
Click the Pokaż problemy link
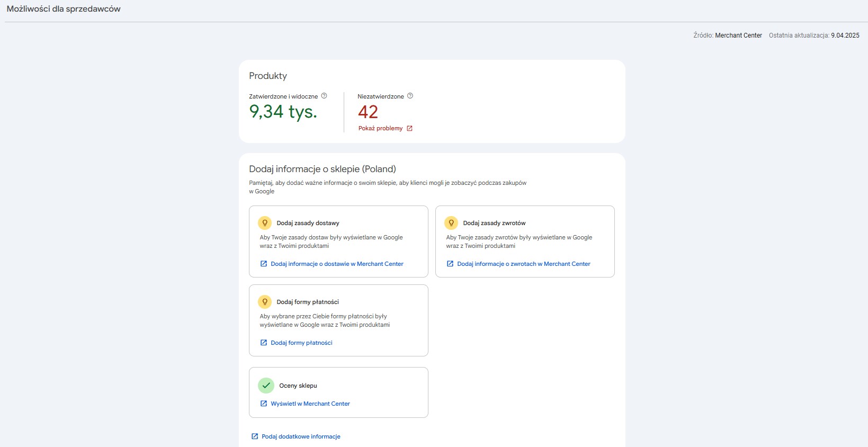tap(380, 128)
